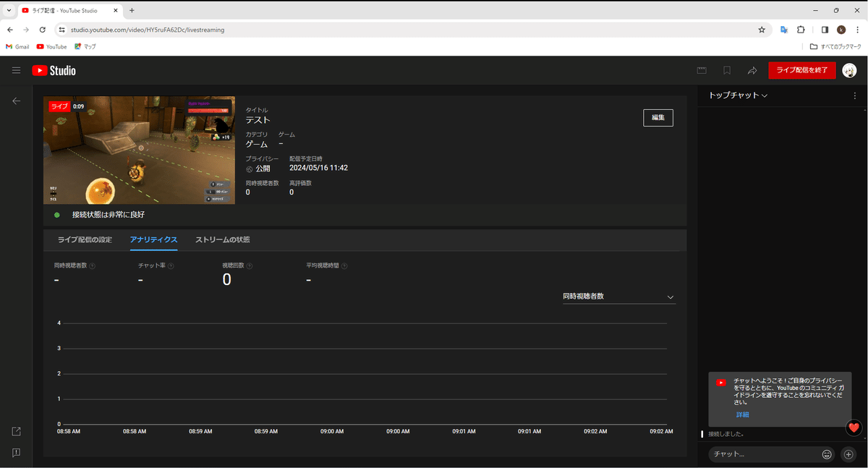Viewport: 868px width, 468px height.
Task: Open Chrome tab search dropdown arrow
Action: [x=8, y=10]
